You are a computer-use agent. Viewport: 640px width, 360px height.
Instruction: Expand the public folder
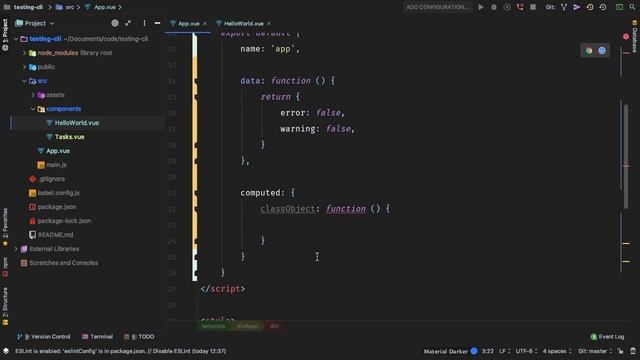[x=24, y=67]
